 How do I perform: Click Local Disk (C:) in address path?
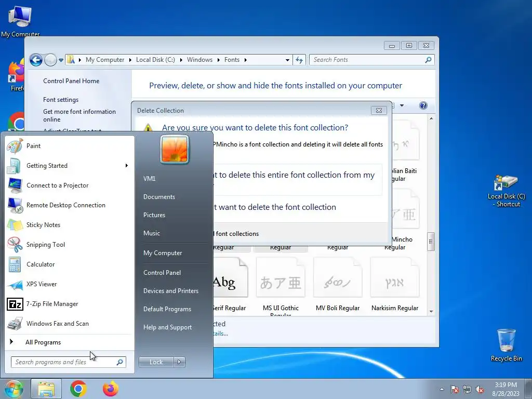coord(155,60)
